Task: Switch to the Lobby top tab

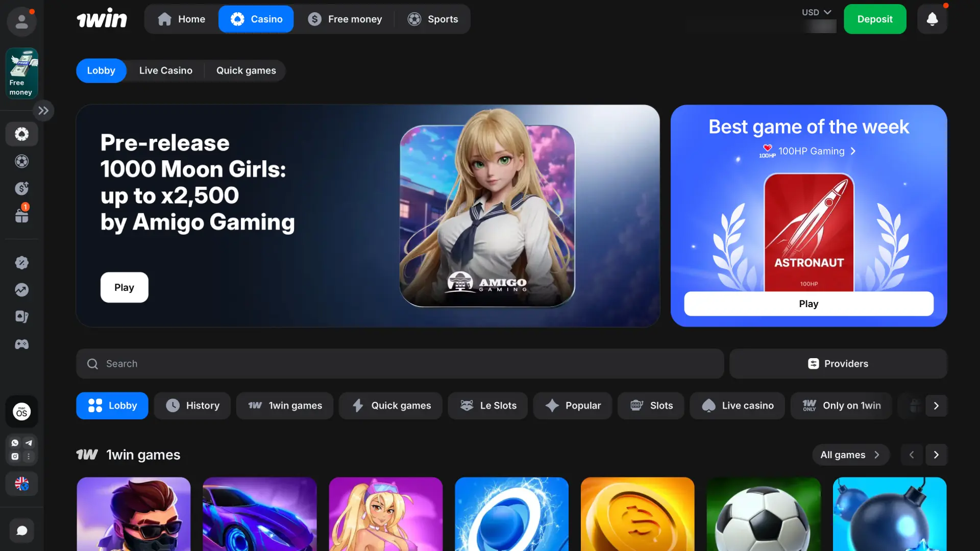Action: pyautogui.click(x=101, y=70)
